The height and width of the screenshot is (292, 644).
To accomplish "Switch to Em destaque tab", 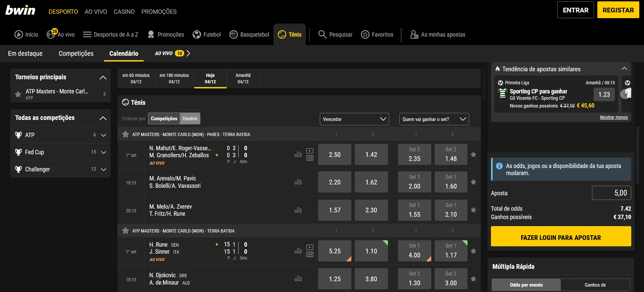I will pyautogui.click(x=25, y=53).
